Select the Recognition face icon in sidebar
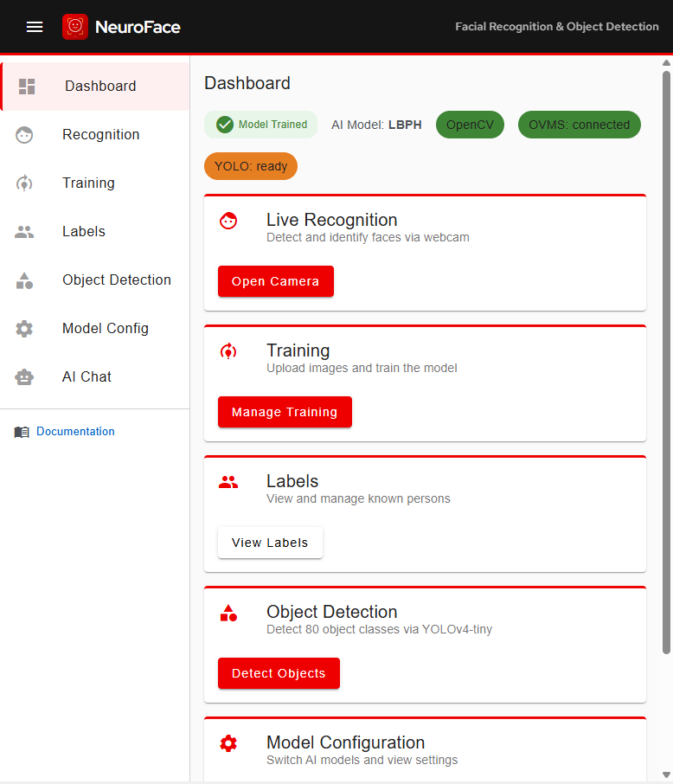 (x=24, y=135)
